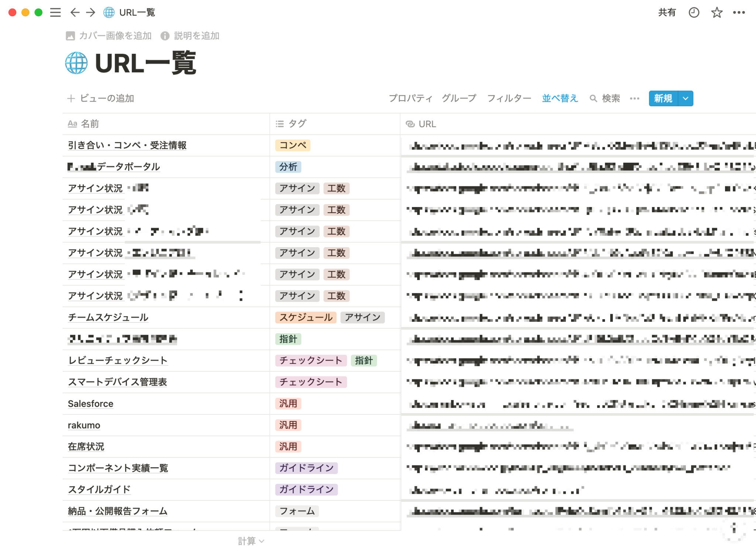Screen dimensions: 756x551
Task: Click the add cover image option
Action: click(109, 36)
